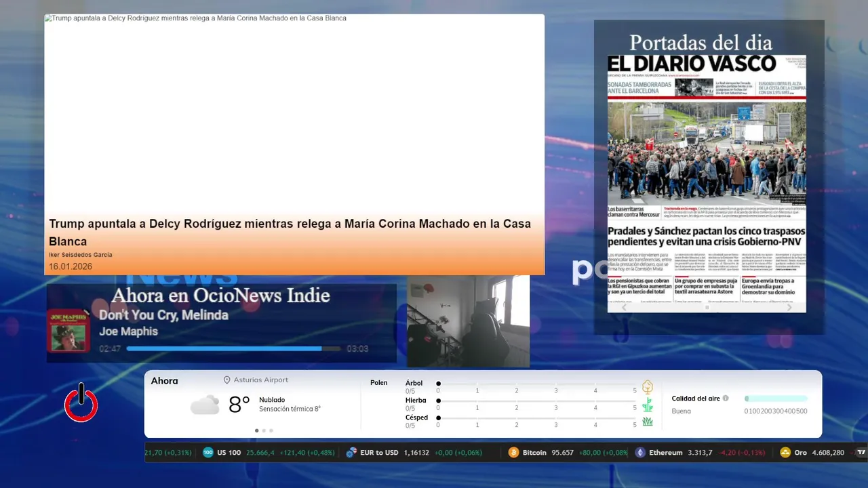Viewport: 868px width, 488px height.
Task: Select the second weather carousel dot
Action: [x=264, y=430]
